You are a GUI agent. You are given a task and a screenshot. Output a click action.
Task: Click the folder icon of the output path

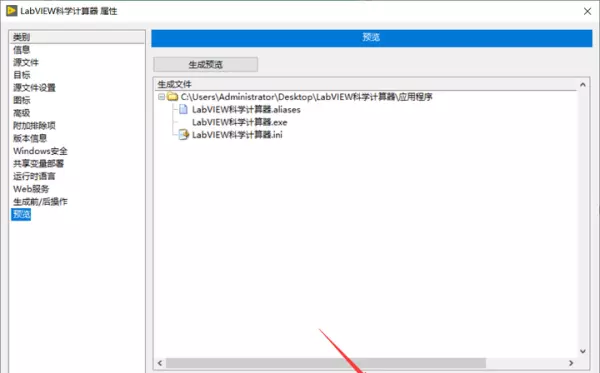tap(173, 96)
